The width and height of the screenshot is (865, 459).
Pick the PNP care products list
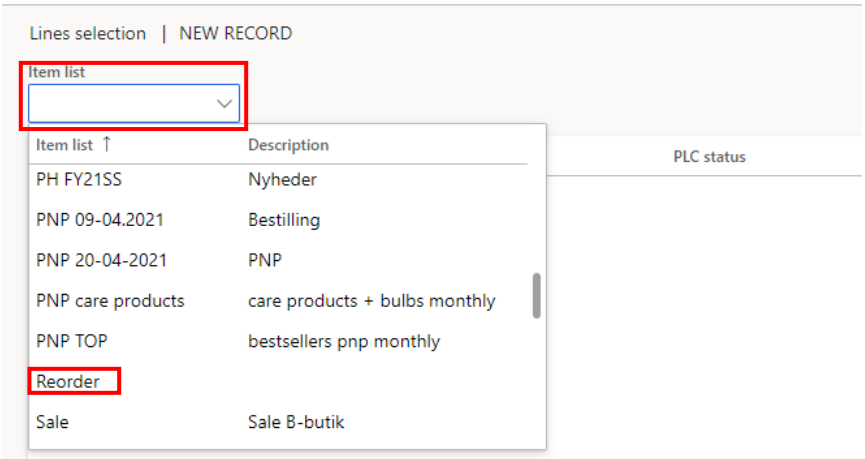click(x=110, y=300)
